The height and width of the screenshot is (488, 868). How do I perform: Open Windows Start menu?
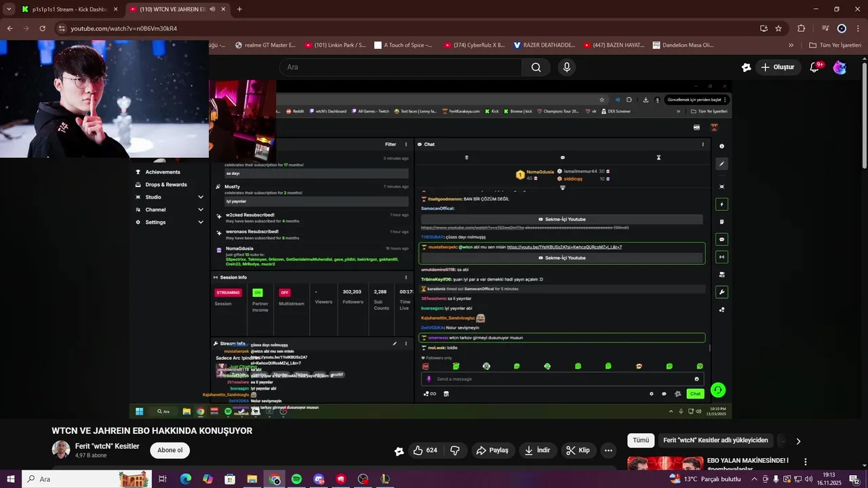10,479
